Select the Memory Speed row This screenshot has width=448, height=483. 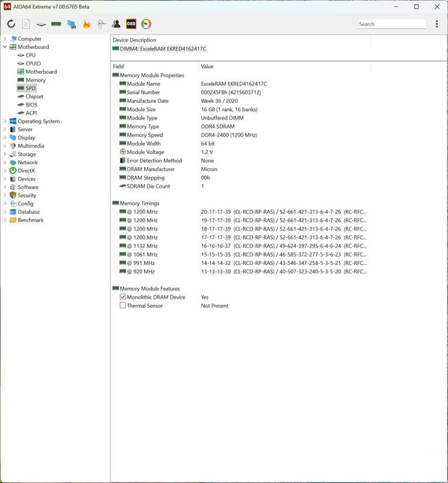pyautogui.click(x=240, y=135)
